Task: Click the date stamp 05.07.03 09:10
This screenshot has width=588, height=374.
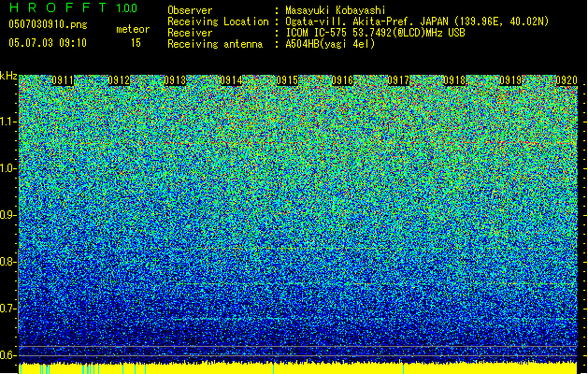Action: 48,42
